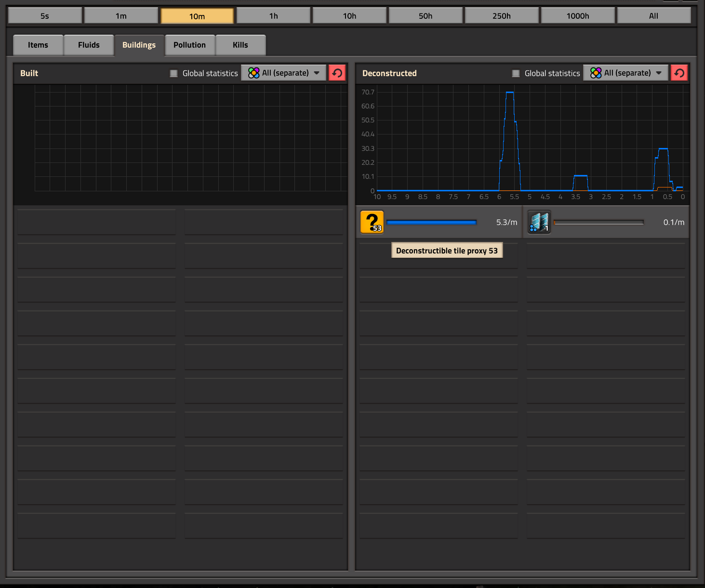Show the Kills tab

point(240,45)
